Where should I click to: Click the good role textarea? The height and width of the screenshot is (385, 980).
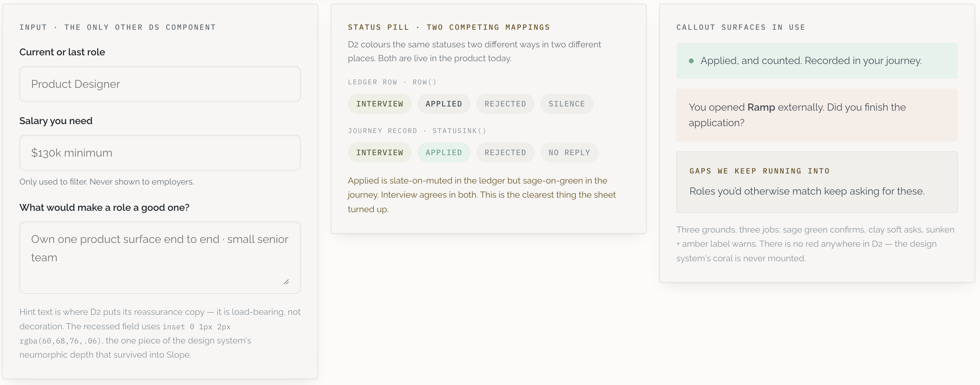[x=160, y=257]
